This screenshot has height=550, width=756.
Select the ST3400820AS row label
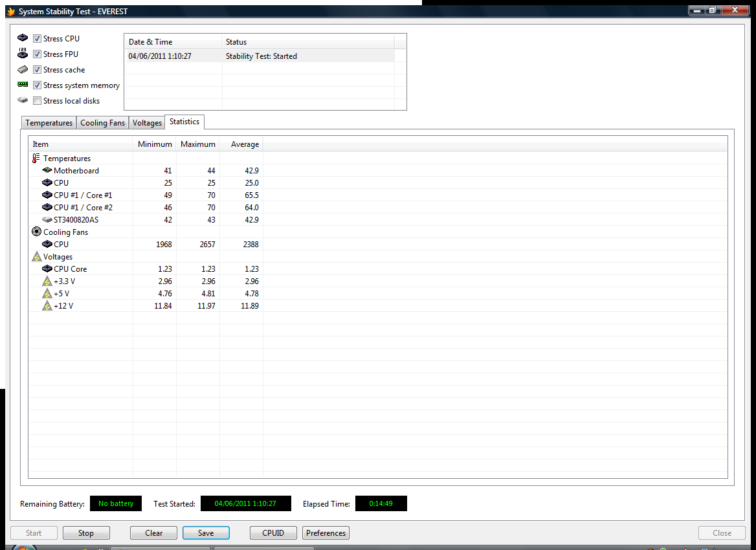[x=76, y=220]
